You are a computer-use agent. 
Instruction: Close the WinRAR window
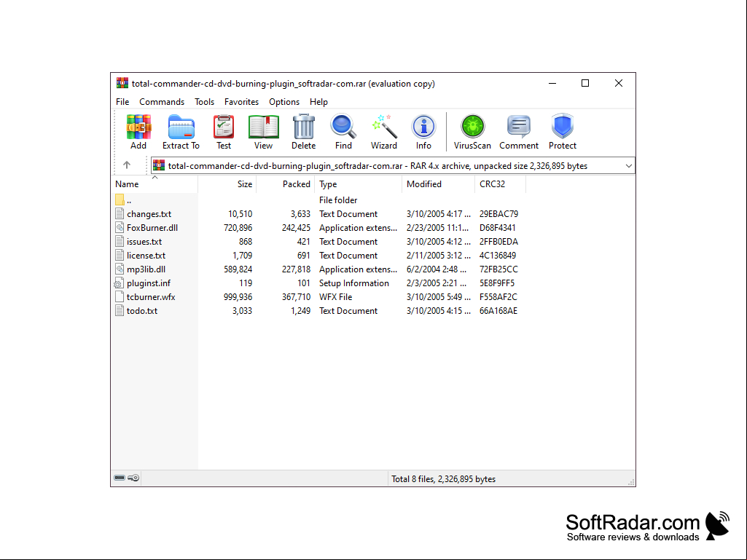point(619,83)
